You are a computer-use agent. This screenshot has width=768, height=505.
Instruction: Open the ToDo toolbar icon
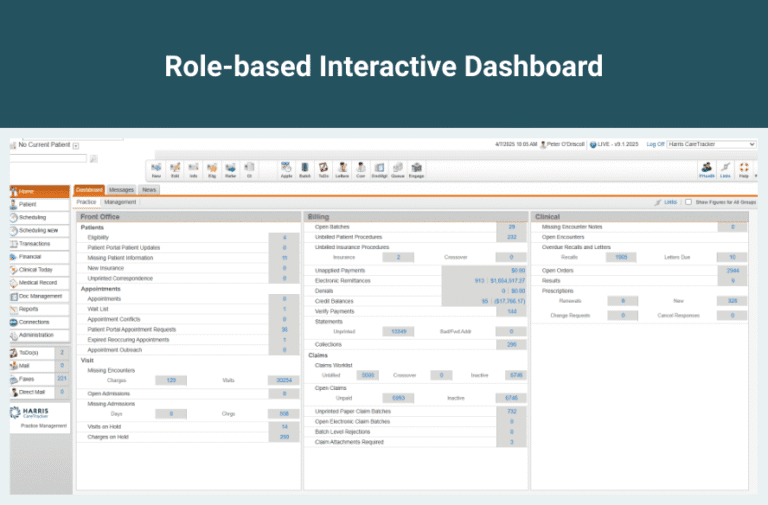point(323,170)
